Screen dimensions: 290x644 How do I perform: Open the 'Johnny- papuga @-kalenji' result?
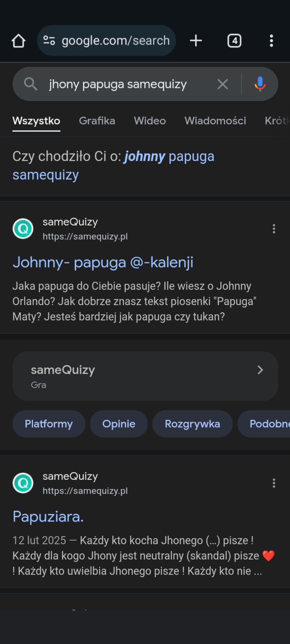103,262
